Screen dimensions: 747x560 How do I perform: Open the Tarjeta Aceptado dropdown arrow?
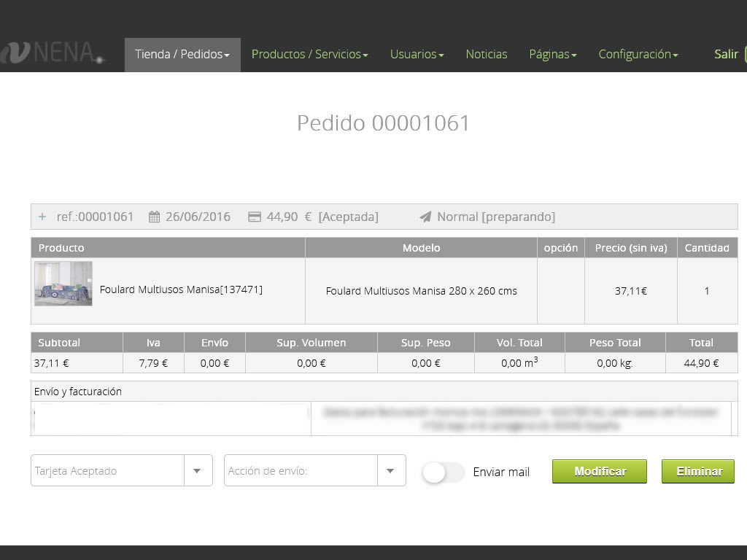(x=197, y=471)
